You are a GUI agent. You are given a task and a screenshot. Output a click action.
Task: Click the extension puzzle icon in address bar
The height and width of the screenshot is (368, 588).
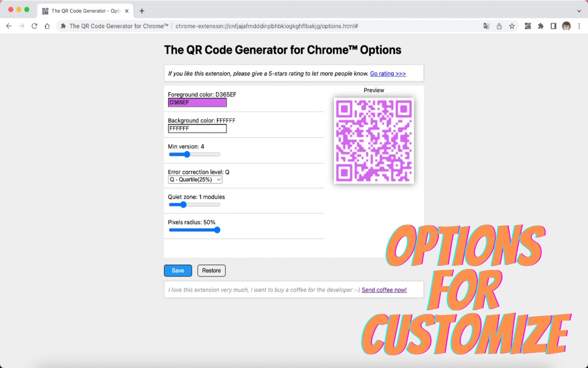tap(63, 26)
